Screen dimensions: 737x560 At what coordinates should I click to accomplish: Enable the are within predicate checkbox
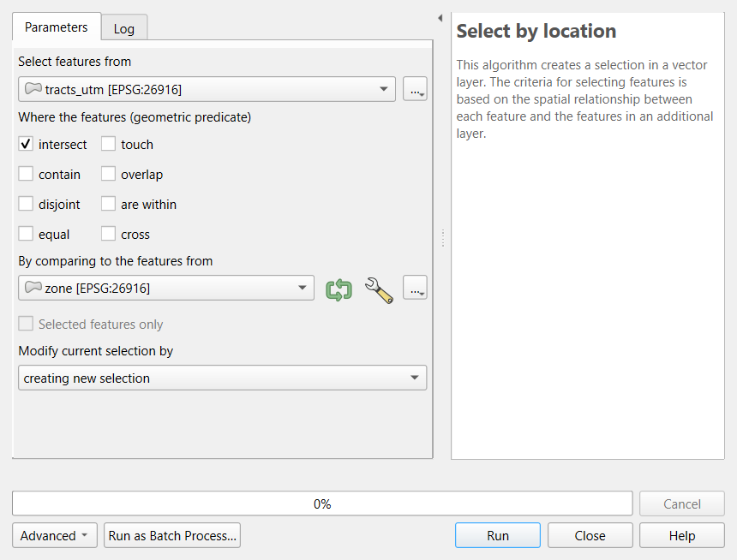[x=108, y=204]
